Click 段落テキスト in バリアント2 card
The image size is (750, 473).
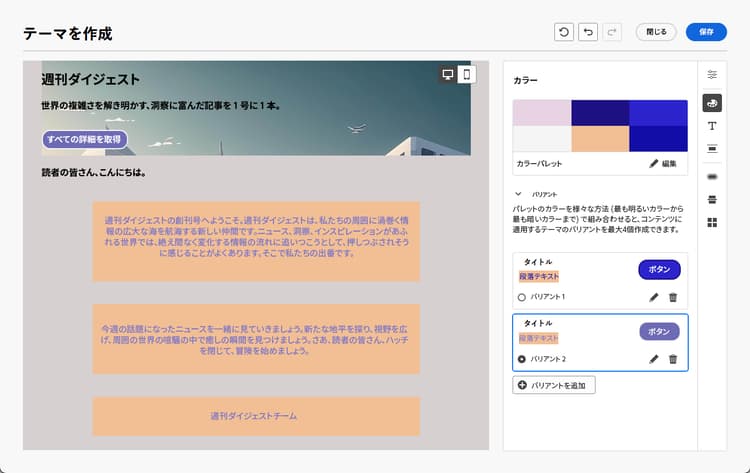click(x=539, y=338)
